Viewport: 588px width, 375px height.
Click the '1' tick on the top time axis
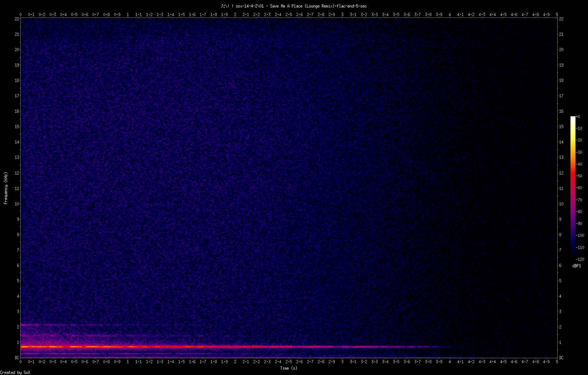(x=128, y=15)
